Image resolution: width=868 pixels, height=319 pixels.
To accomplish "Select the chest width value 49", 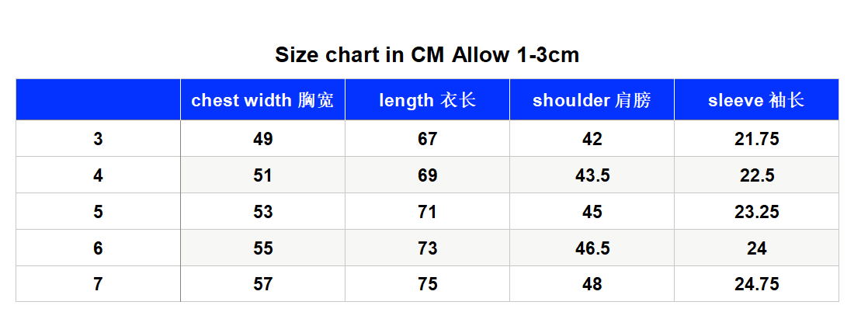I will click(263, 138).
